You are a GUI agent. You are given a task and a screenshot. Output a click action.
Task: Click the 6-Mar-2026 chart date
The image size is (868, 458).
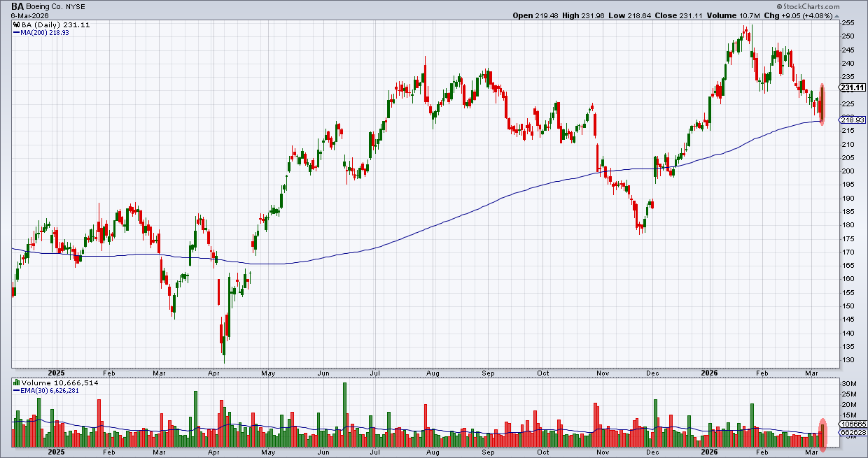(x=29, y=15)
